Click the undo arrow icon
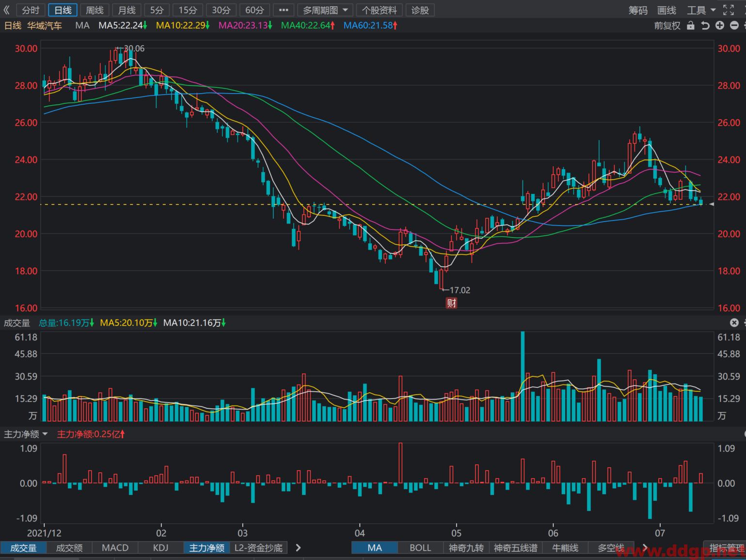 coord(705,26)
